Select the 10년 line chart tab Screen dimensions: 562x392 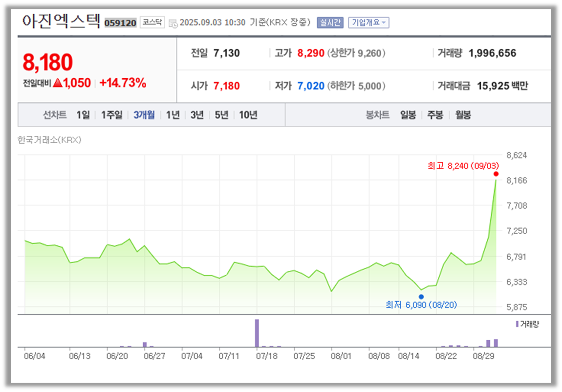248,115
